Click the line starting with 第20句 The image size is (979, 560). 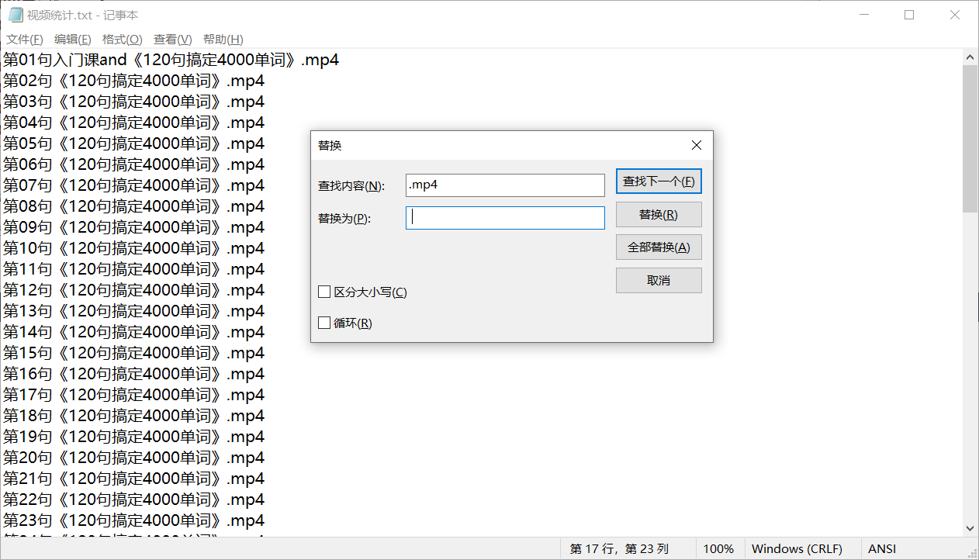[x=133, y=458]
